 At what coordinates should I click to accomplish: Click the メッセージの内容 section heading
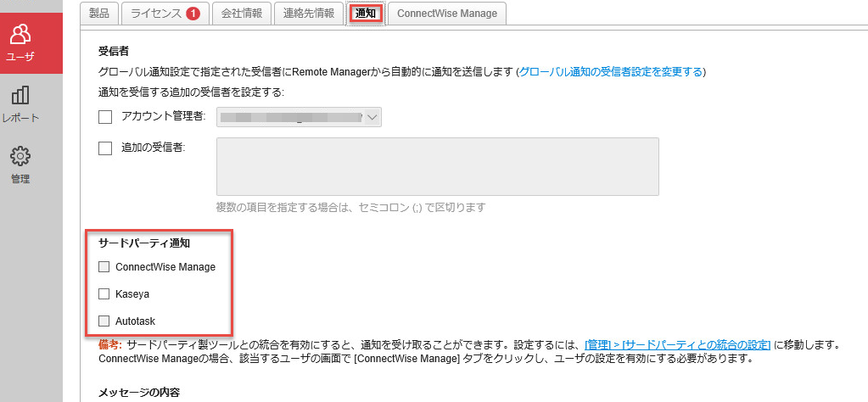tap(139, 393)
